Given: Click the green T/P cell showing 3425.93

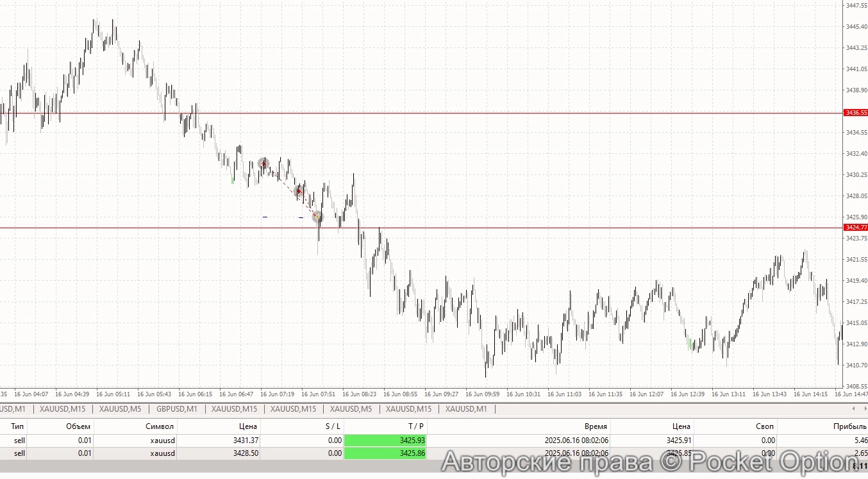Looking at the screenshot, I should point(386,441).
